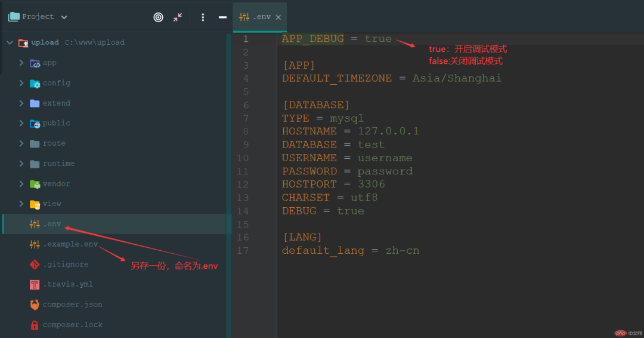The width and height of the screenshot is (644, 338).
Task: Expand the app folder
Action: 21,63
